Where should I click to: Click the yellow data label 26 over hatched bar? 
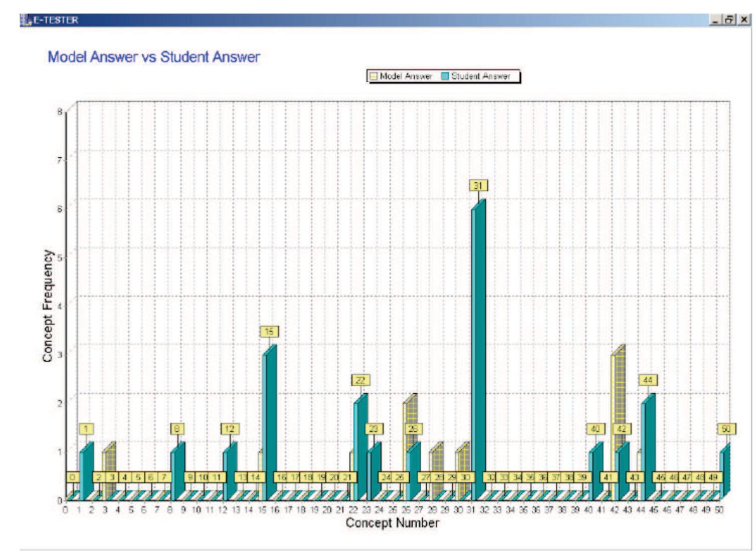pyautogui.click(x=413, y=429)
